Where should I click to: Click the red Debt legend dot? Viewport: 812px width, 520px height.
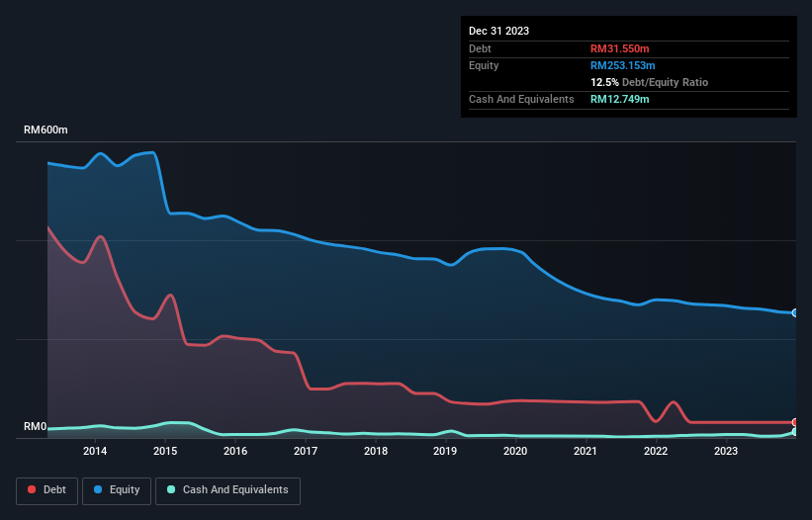(32, 489)
